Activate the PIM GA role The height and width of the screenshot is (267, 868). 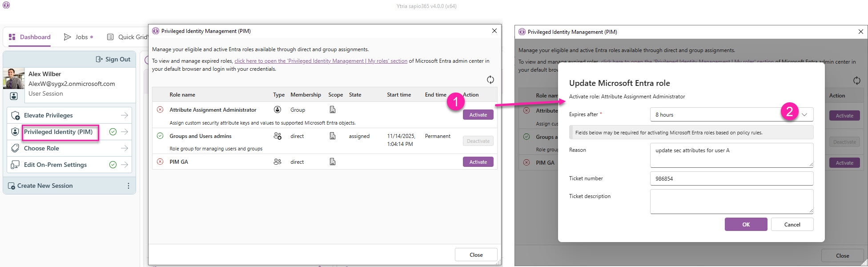click(478, 162)
